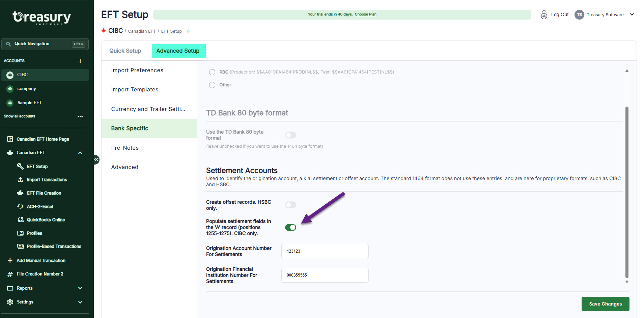Open Import Preferences section
The width and height of the screenshot is (644, 318).
(149, 70)
